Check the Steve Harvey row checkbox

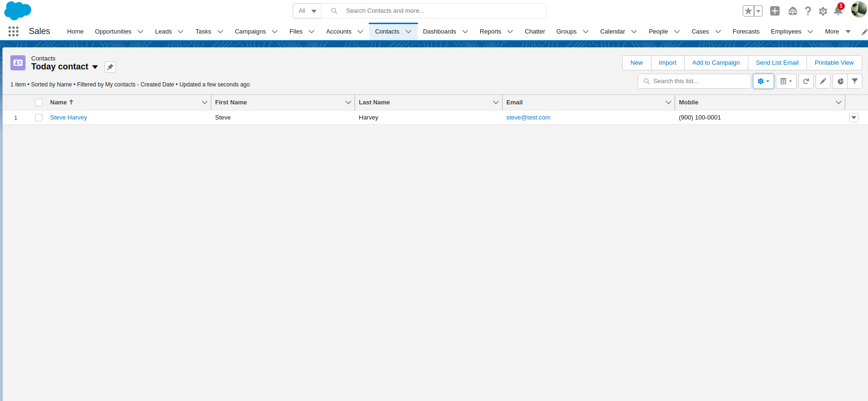click(x=39, y=118)
